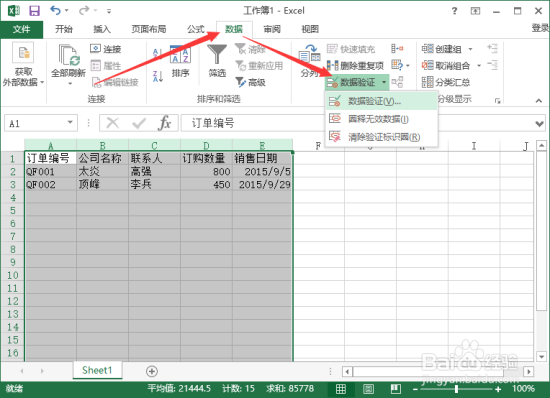This screenshot has height=398, width=550.
Task: Click the 获取外部数据 icon
Action: pos(23,53)
